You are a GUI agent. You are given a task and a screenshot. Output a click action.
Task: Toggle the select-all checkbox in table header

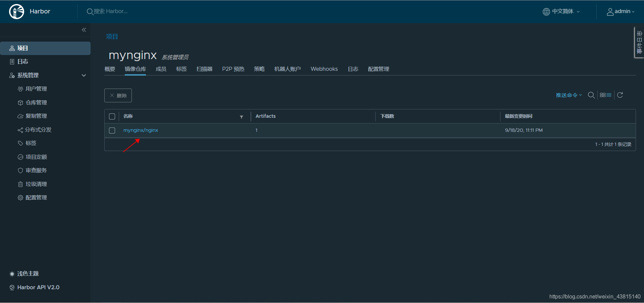point(112,116)
